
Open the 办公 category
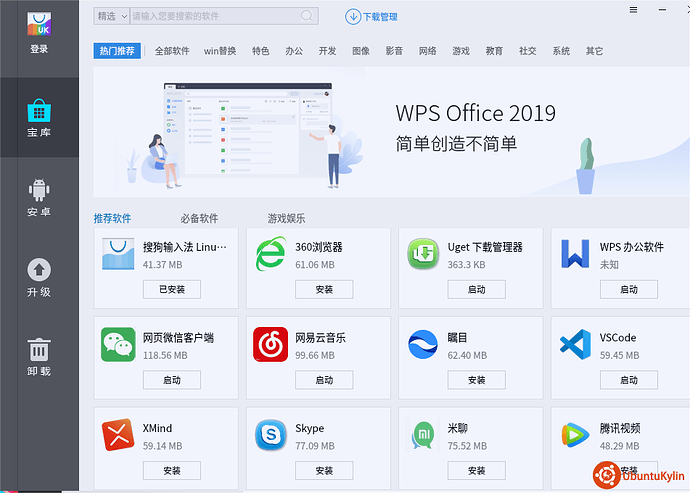(x=294, y=51)
